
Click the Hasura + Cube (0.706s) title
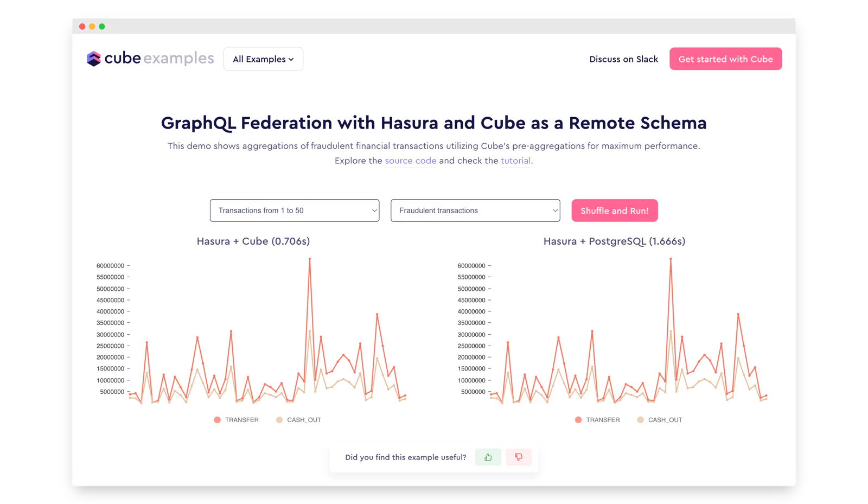[x=253, y=241]
